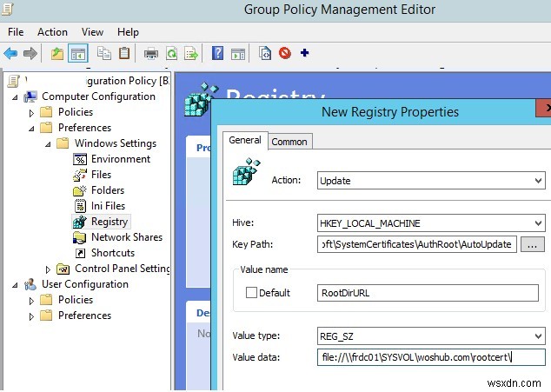Viewport: 551px width, 392px height.
Task: Click the Environment tree node icon
Action: pos(80,159)
